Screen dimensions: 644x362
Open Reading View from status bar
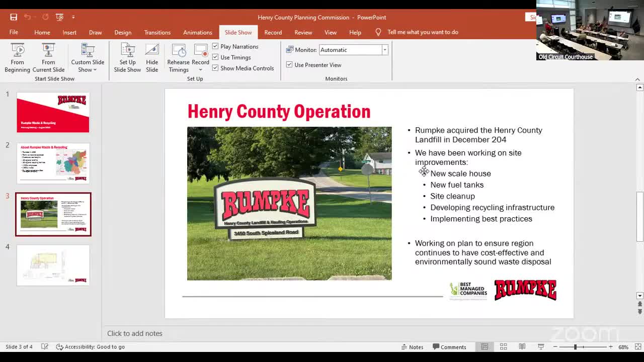point(522,346)
